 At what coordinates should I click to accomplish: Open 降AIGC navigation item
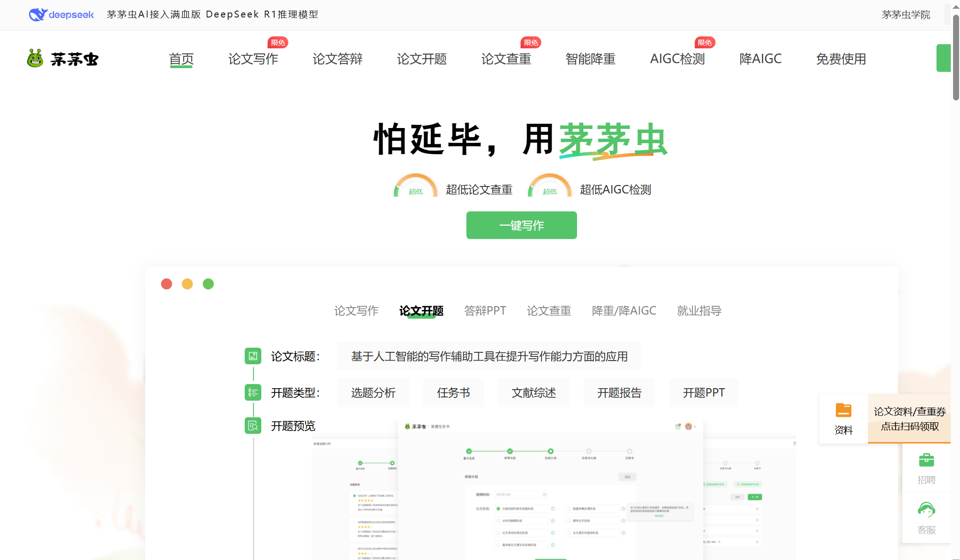[760, 59]
